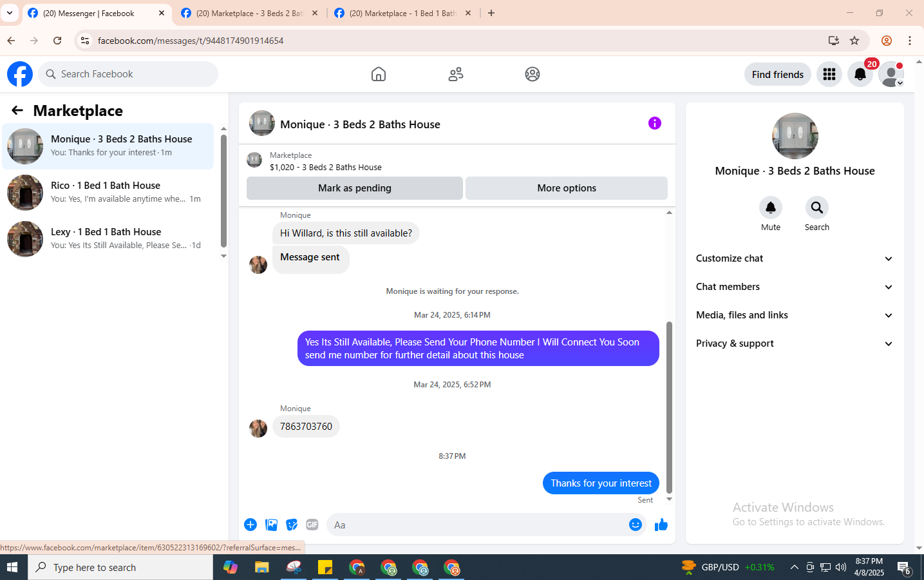Go back with the browser back arrow

click(11, 41)
